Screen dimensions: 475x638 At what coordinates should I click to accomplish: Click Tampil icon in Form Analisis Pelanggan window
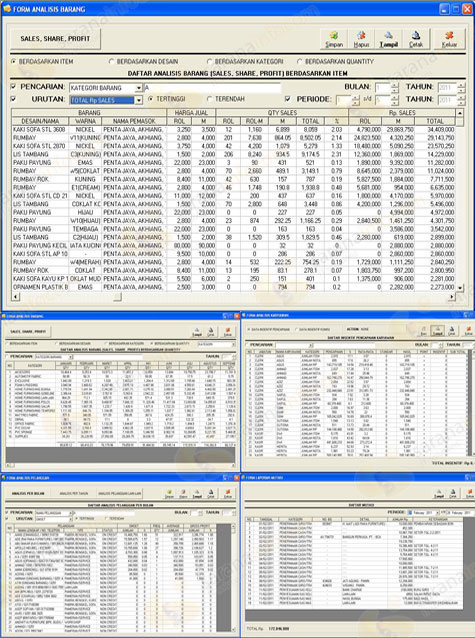click(197, 494)
